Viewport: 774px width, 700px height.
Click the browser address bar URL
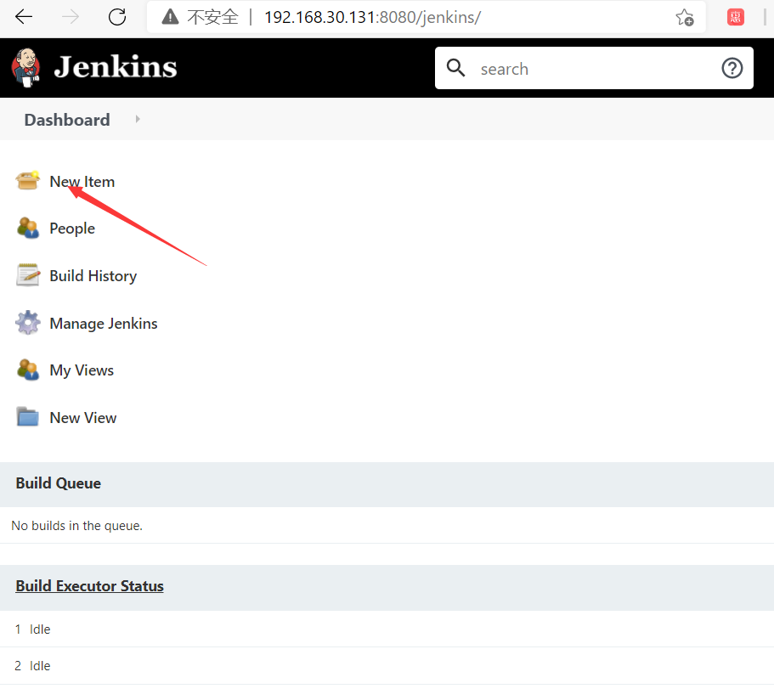[372, 17]
